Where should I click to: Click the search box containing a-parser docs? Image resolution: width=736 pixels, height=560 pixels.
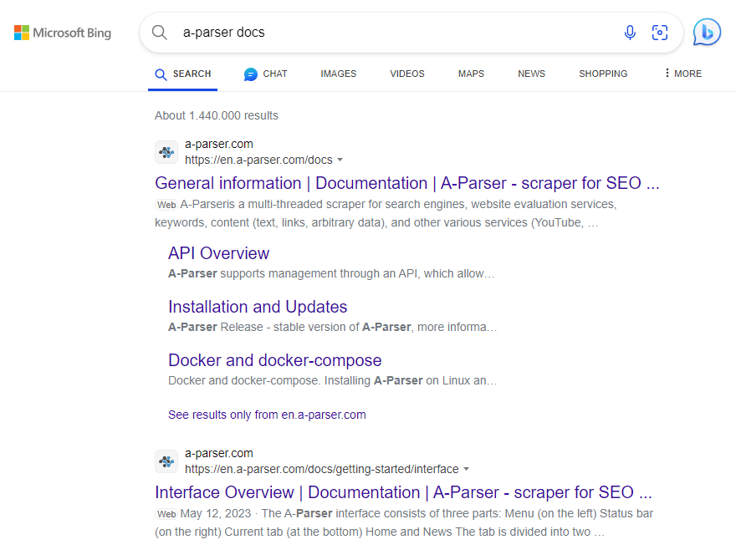(x=393, y=33)
